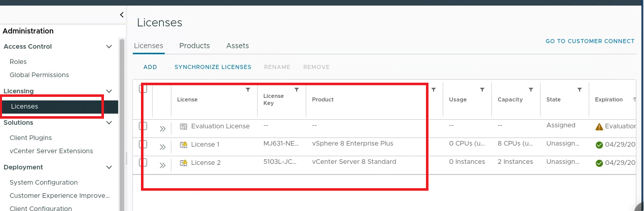Click the sidebar vertical scrollbar
This screenshot has height=211, width=644.
pos(122,124)
